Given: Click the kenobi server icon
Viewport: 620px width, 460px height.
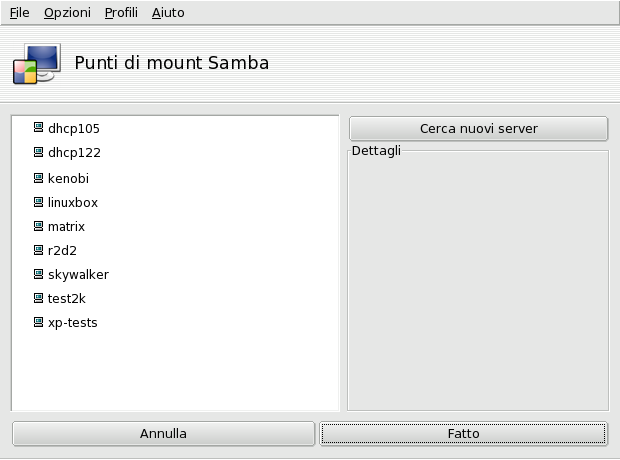Looking at the screenshot, I should (x=39, y=178).
